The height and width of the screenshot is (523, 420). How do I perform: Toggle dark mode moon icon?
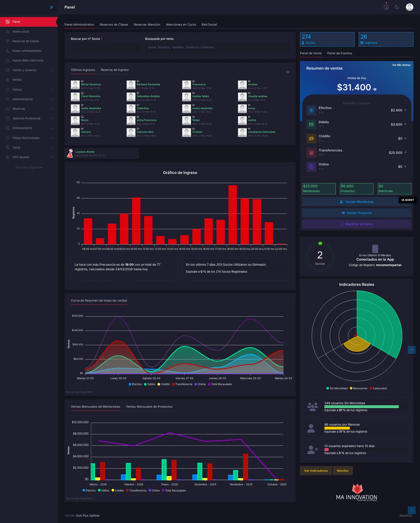click(x=397, y=7)
